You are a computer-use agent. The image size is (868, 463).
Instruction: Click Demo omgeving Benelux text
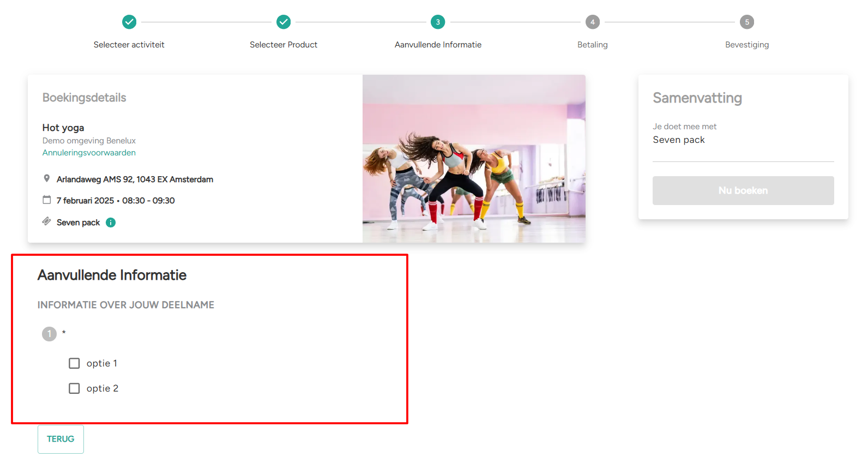(x=89, y=141)
